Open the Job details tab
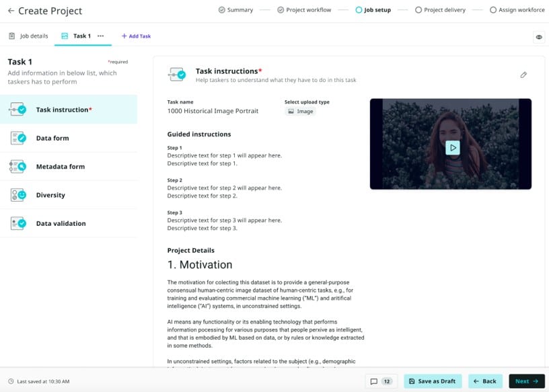 pos(28,36)
